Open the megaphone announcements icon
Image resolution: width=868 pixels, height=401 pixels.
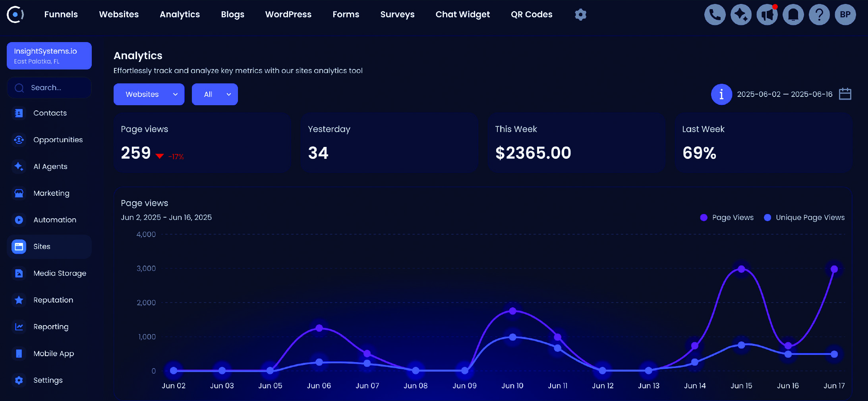pos(767,15)
